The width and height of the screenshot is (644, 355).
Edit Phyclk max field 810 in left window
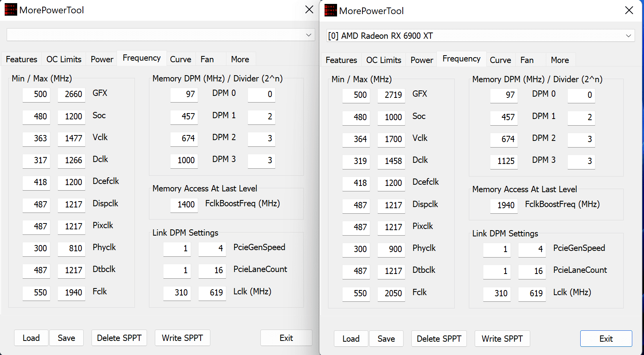point(72,249)
